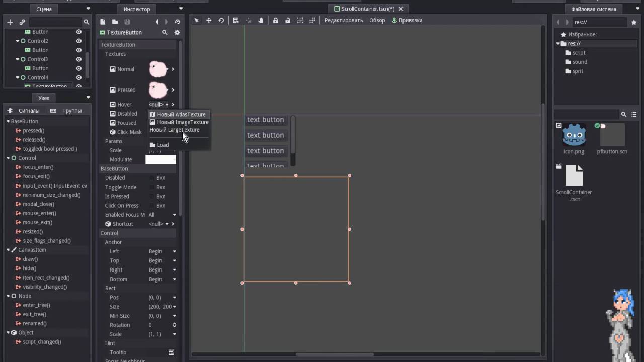Unlock the selected object
644x362 pixels.
[x=287, y=20]
